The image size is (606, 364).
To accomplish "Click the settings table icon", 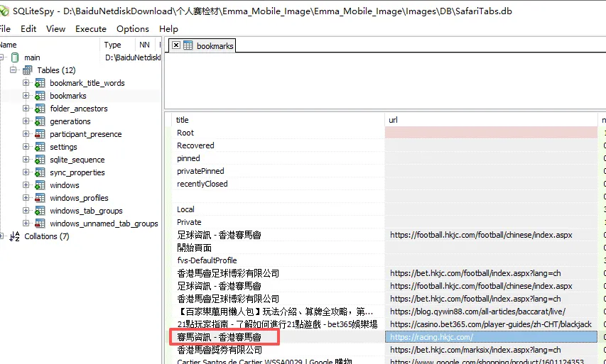I will point(40,147).
